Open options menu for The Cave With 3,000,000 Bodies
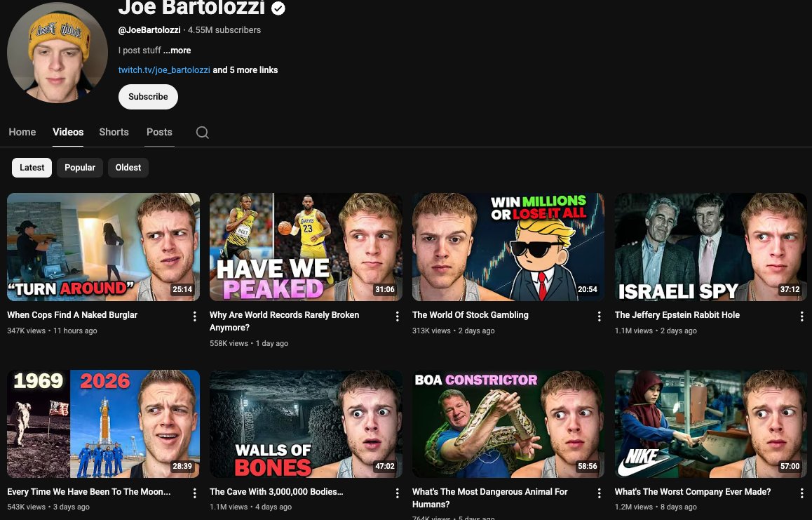Screen dimensions: 812x520 click(x=397, y=493)
